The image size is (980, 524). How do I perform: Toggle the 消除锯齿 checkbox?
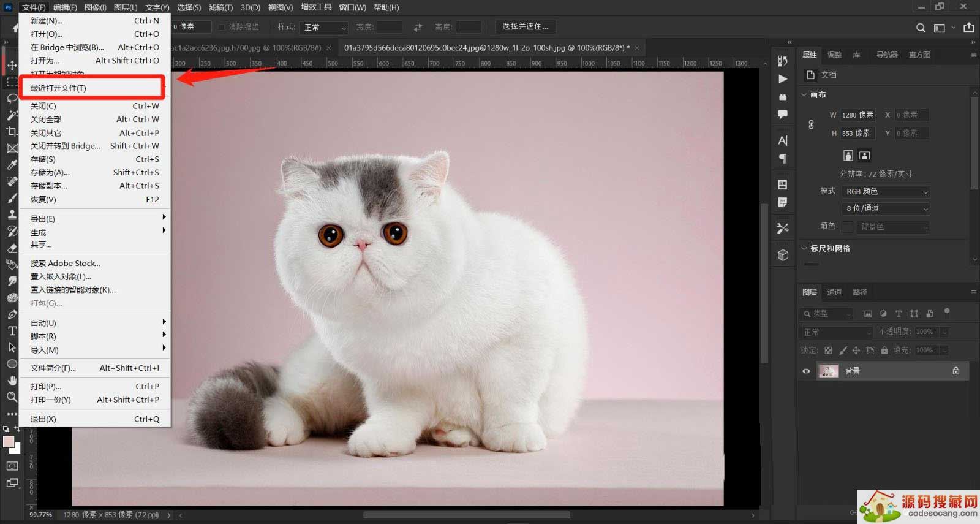pos(222,27)
